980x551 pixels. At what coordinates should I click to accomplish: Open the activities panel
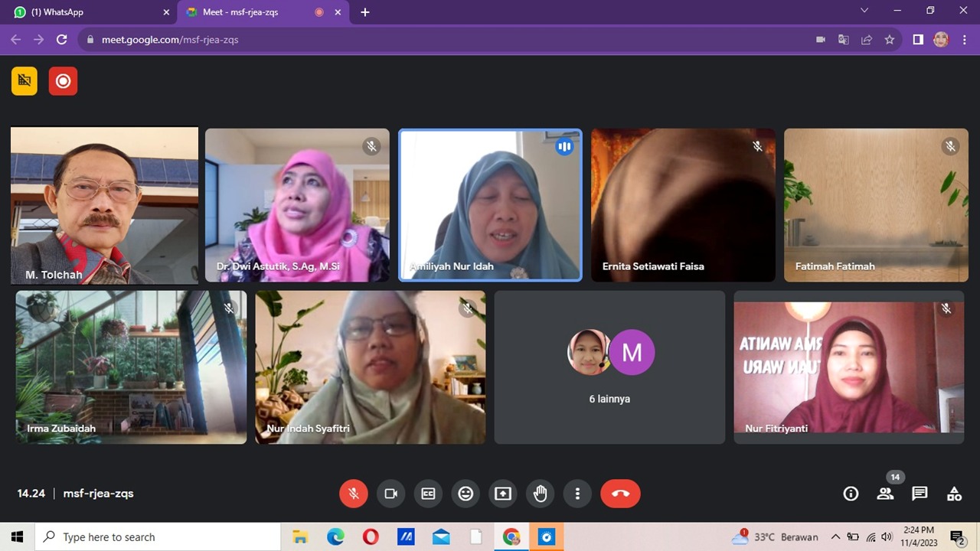coord(954,494)
